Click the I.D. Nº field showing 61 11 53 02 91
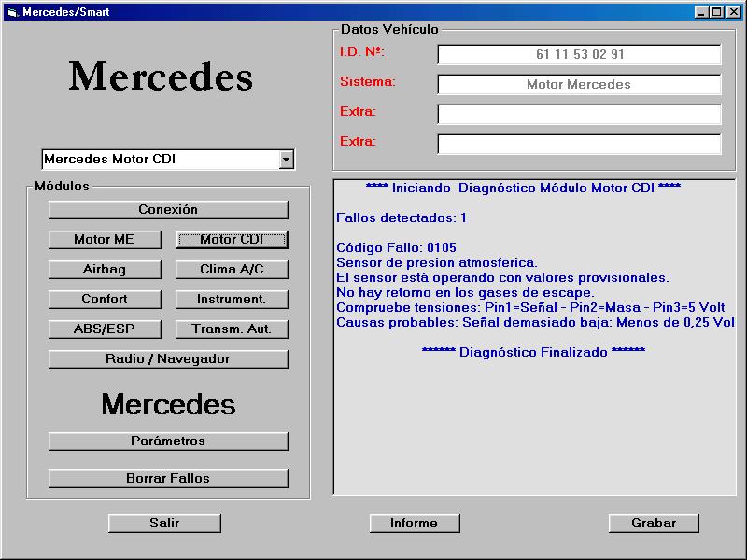 pos(579,55)
